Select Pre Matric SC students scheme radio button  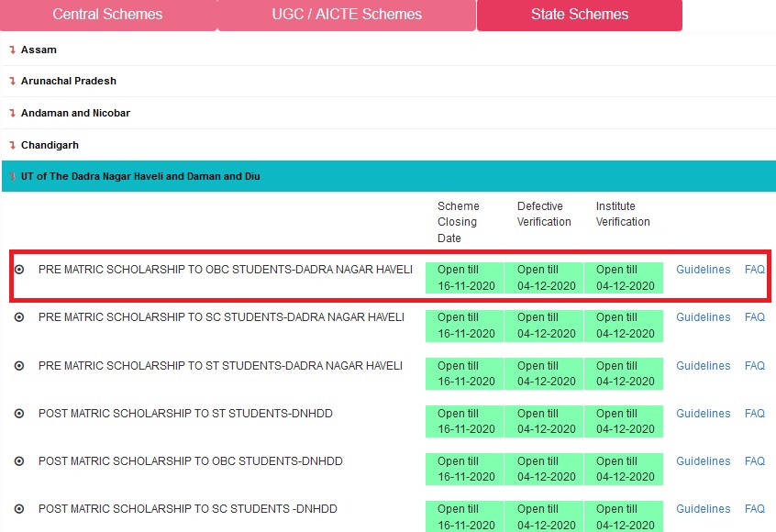tap(19, 317)
